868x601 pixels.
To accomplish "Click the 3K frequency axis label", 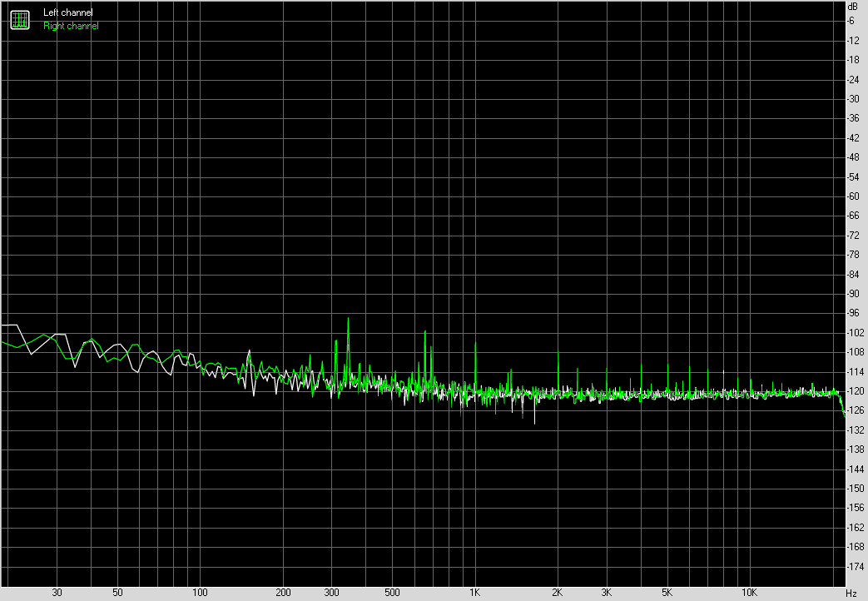I will pos(606,593).
